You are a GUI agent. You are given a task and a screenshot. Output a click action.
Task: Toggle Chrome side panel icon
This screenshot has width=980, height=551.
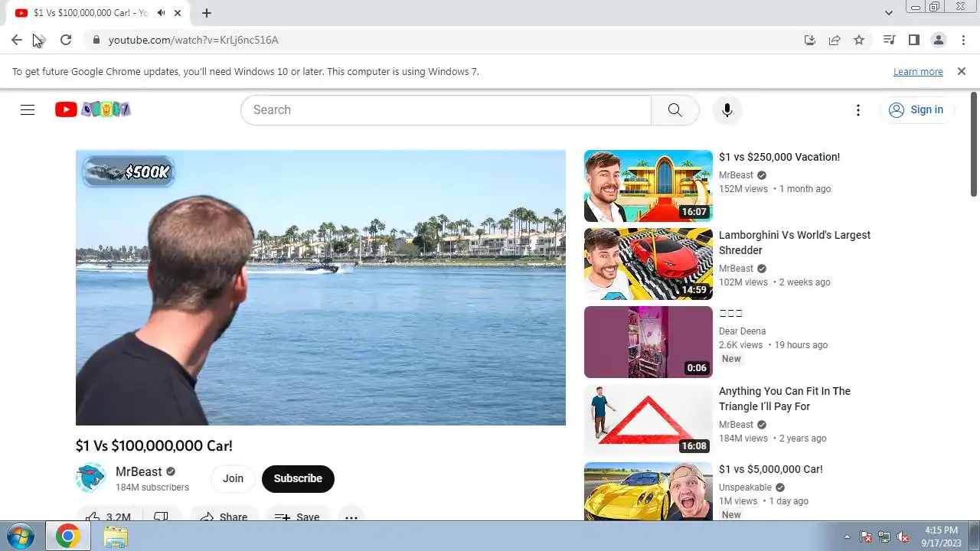coord(913,40)
